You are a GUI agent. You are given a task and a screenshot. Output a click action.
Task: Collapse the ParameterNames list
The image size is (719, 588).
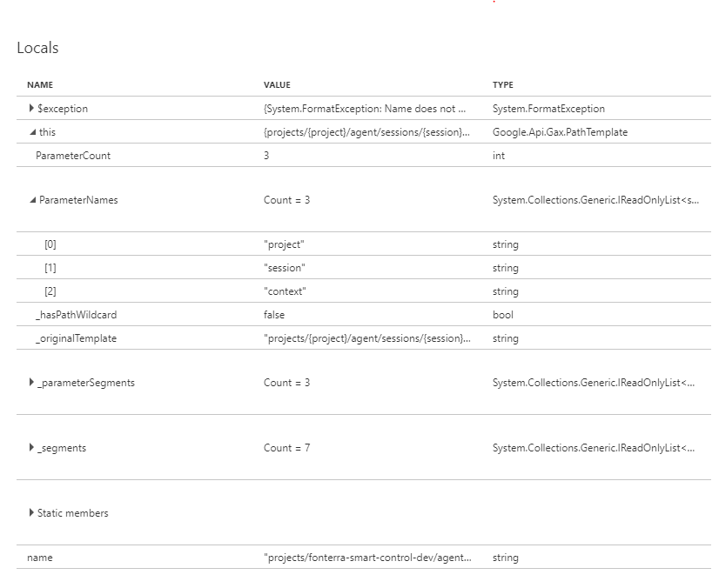coord(32,200)
